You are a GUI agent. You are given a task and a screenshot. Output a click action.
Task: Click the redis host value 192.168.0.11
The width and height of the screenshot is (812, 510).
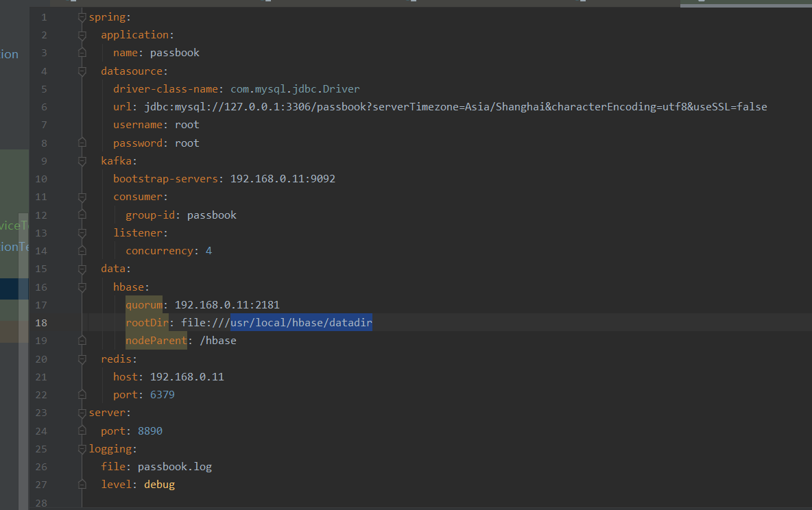click(187, 377)
